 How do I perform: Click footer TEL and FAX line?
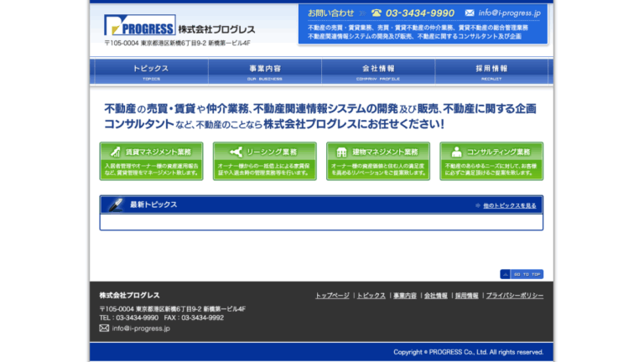click(161, 318)
